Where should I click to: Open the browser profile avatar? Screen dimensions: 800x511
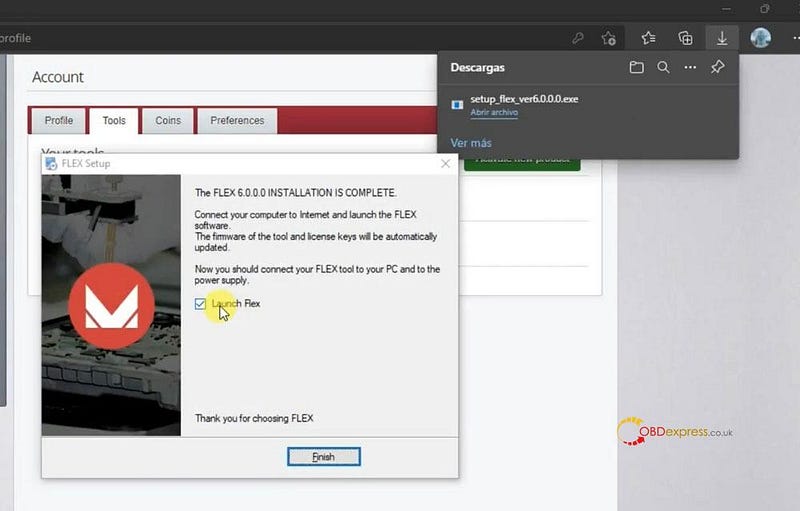760,38
